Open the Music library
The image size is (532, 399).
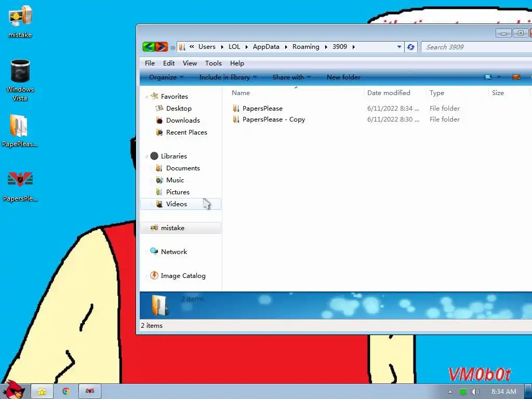[x=175, y=180]
